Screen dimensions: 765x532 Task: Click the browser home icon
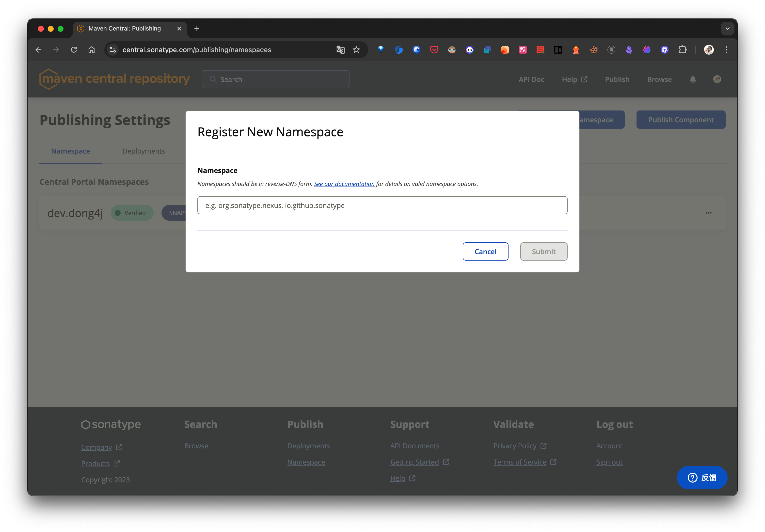[x=91, y=50]
